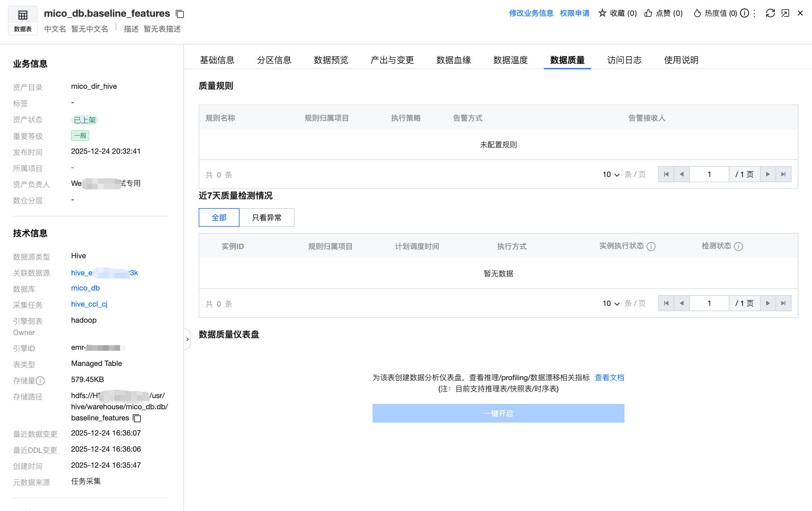Open detail in new window icon
This screenshot has width=812, height=511.
(x=785, y=13)
